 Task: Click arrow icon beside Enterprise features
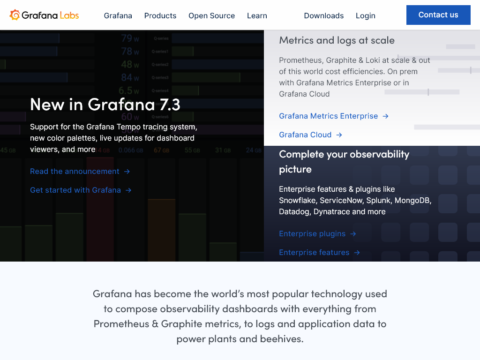click(357, 253)
